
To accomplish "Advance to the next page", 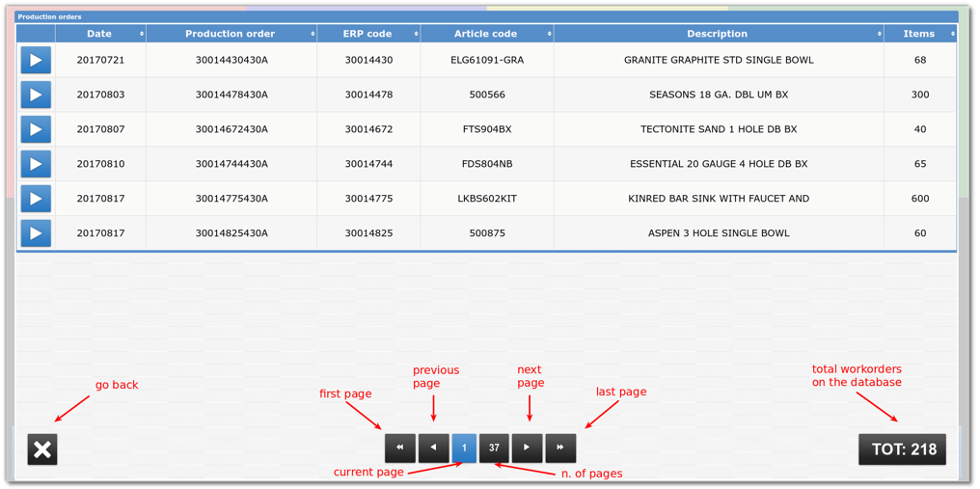I will coord(527,448).
